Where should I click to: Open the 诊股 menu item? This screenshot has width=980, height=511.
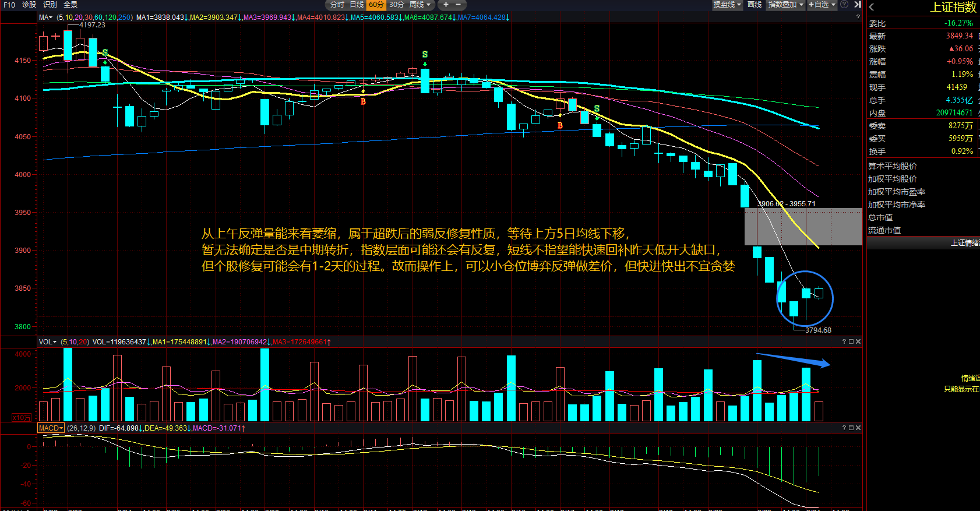[x=29, y=5]
